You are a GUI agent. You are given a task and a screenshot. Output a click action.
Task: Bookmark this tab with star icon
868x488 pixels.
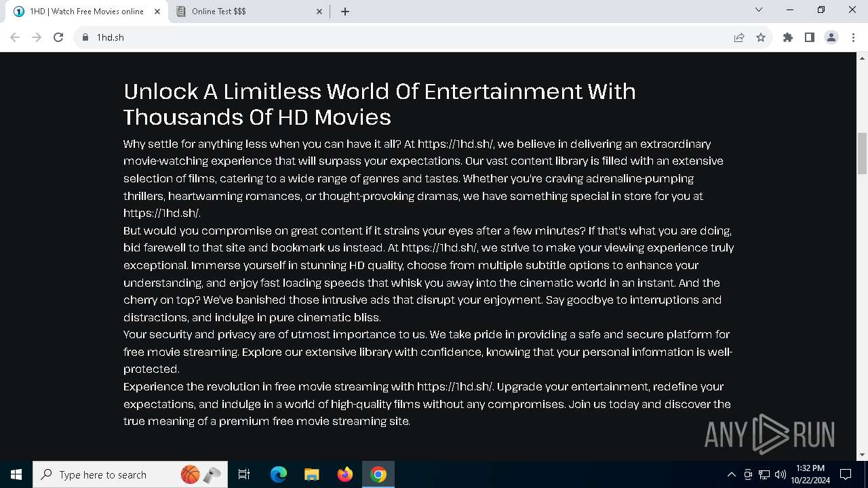click(x=761, y=37)
